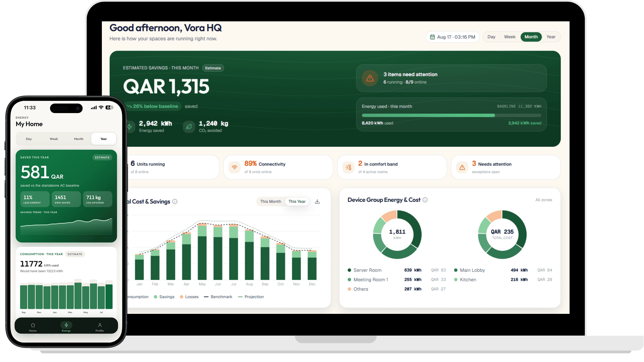644x362 pixels.
Task: Click the thermometer icon on the comfort band card
Action: coord(348,167)
